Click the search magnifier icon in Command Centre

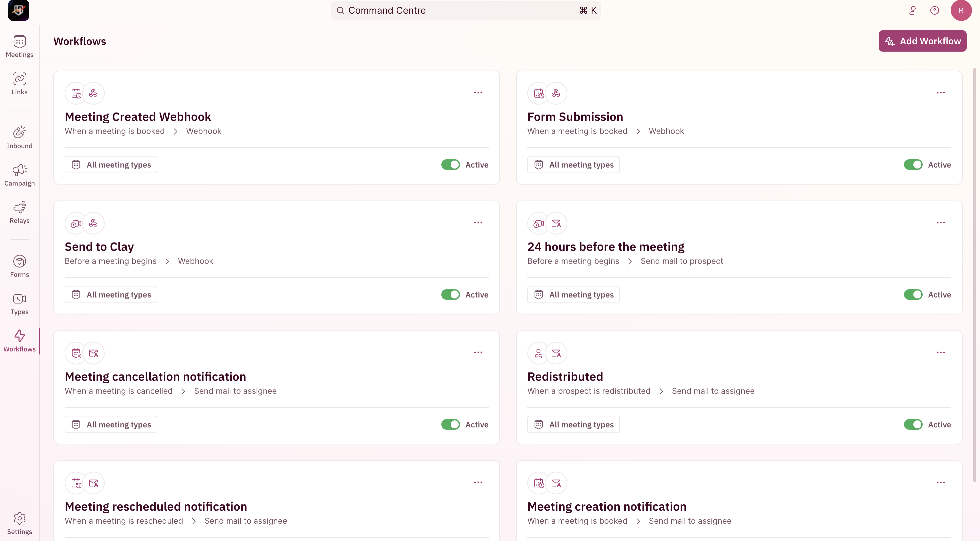pyautogui.click(x=340, y=10)
